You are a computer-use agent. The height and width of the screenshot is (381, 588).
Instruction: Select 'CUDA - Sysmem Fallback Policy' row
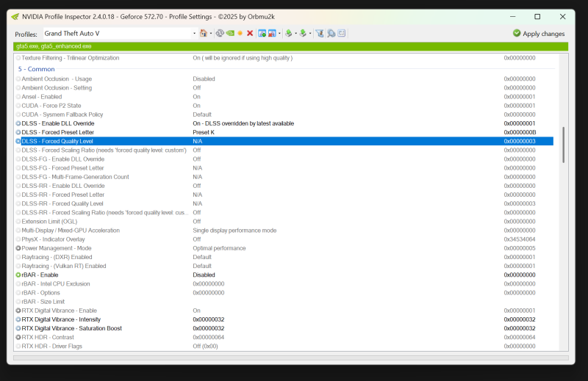tap(284, 115)
